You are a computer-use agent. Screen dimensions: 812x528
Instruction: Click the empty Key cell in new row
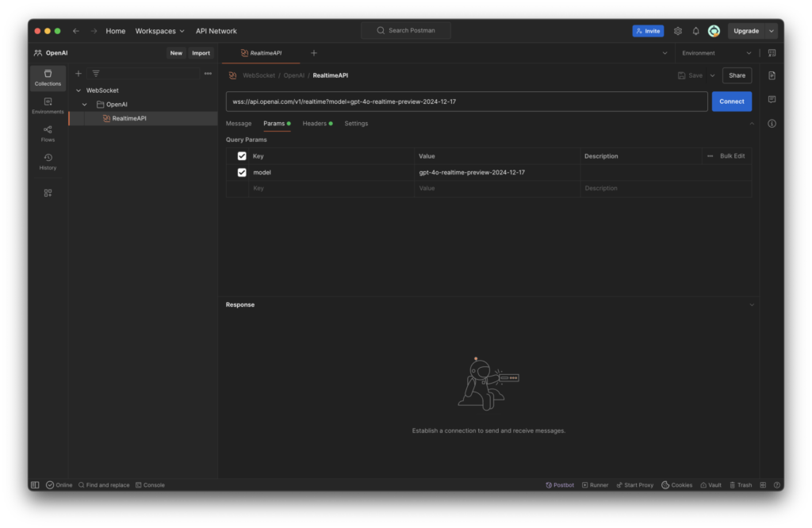click(x=331, y=189)
